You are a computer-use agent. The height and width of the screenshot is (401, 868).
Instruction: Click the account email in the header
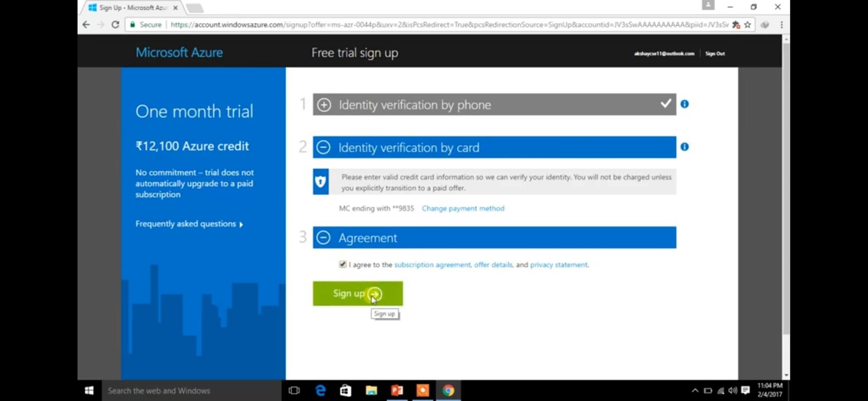click(x=664, y=53)
